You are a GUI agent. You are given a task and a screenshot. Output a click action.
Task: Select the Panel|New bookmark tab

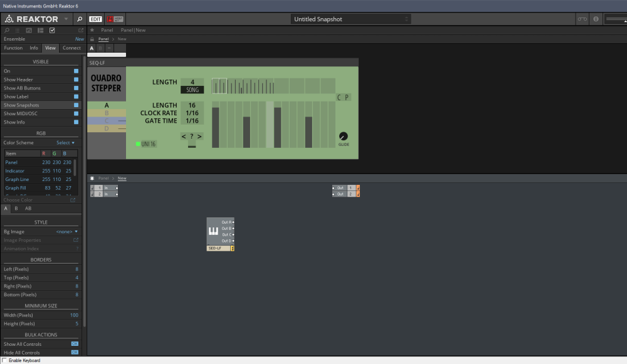click(133, 30)
